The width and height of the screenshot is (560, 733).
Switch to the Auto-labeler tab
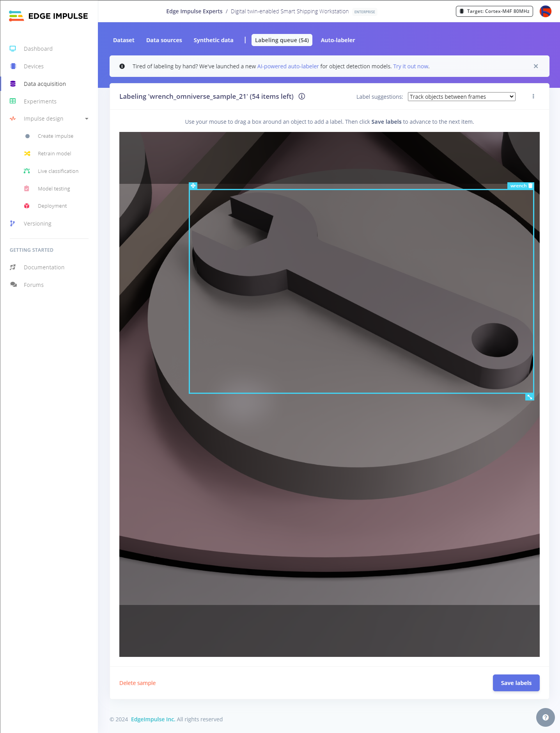point(338,40)
